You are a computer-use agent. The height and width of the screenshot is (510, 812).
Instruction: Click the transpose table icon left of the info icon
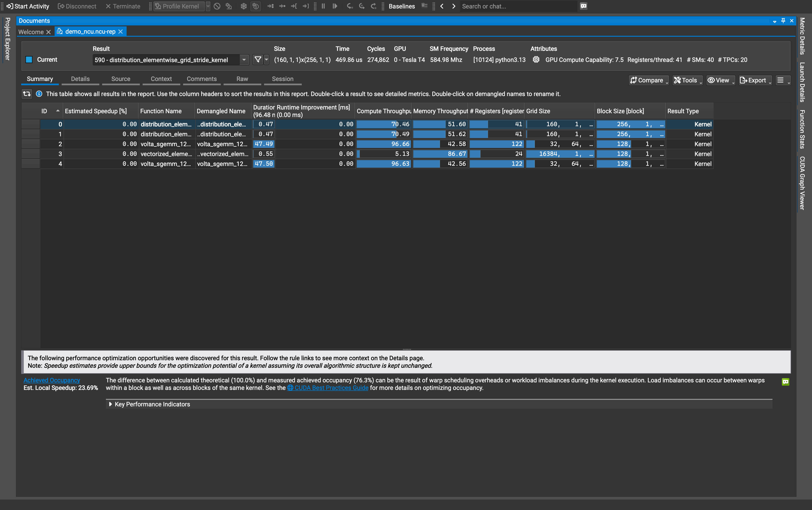click(27, 94)
